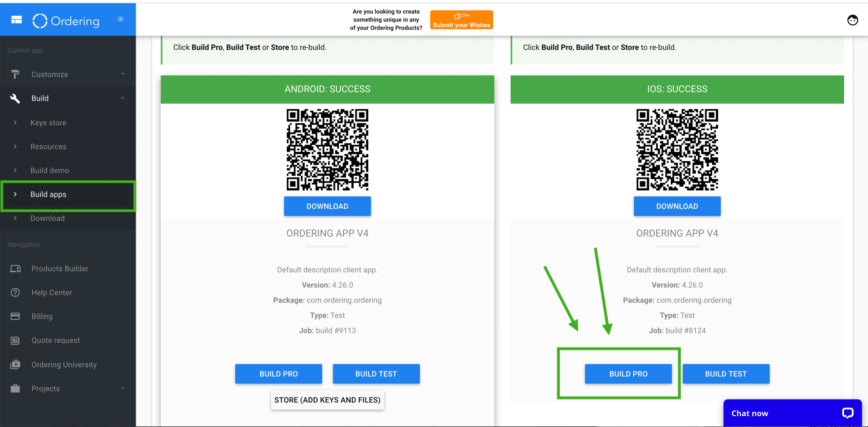The width and height of the screenshot is (868, 427).
Task: Click the ANDROID: SUCCESS header banner
Action: [x=327, y=89]
